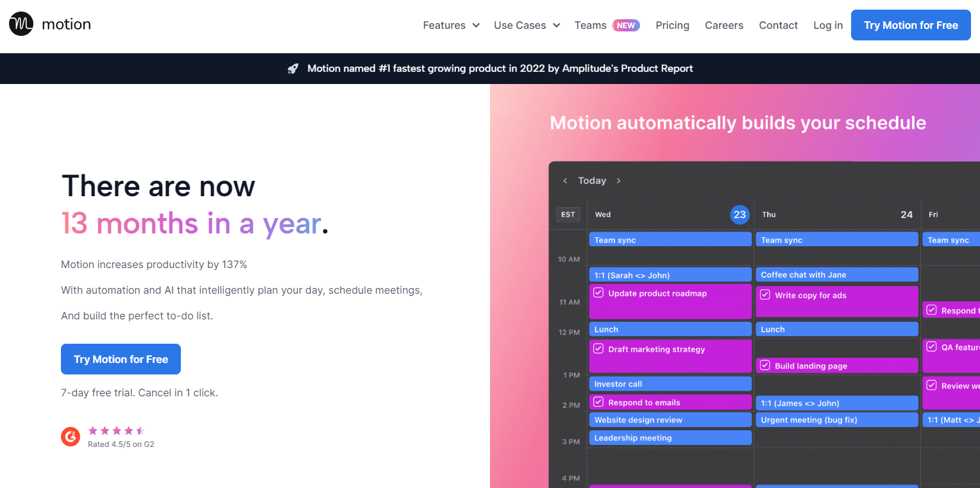Open Wednesday Lunch event
Screen dimensions: 980x488
point(670,329)
